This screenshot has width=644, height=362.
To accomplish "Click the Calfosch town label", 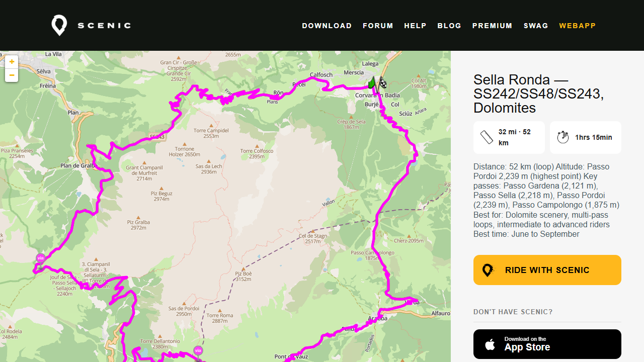I will pyautogui.click(x=321, y=75).
